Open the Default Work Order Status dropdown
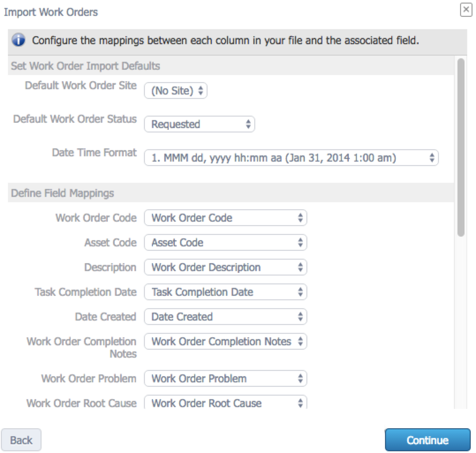Viewport: 476px width, 453px height. [x=200, y=124]
